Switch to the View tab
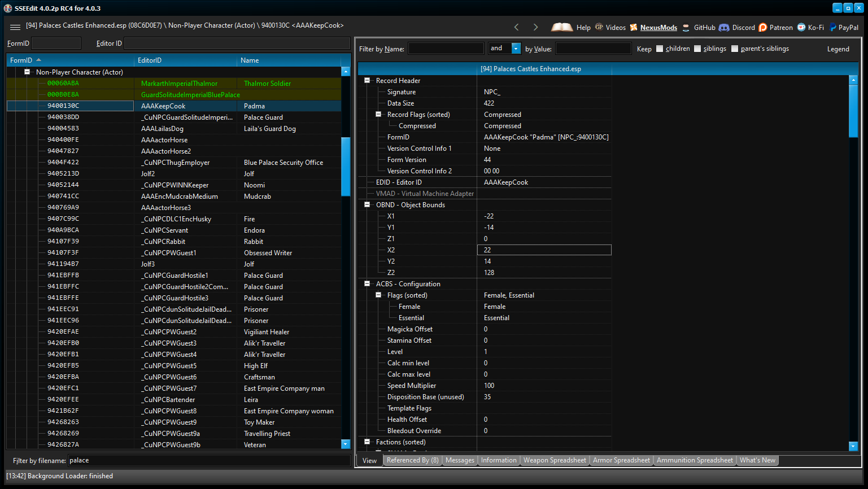The image size is (868, 489). 369,461
